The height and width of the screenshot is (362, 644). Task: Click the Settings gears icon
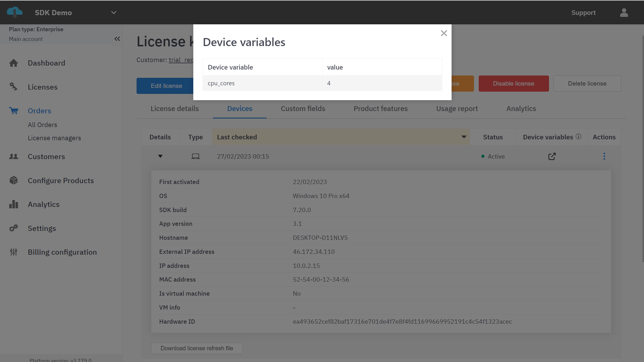click(13, 228)
